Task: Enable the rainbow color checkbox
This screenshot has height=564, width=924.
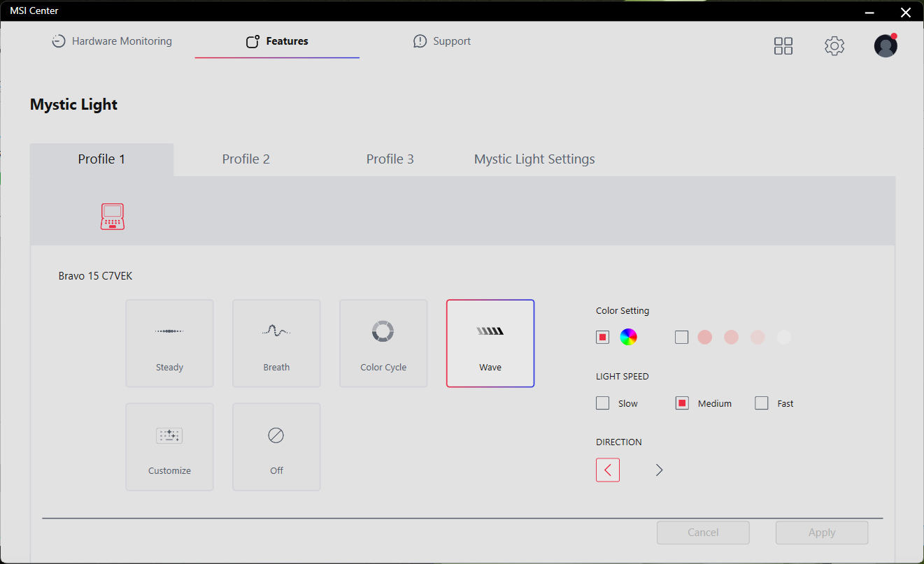Action: coord(602,338)
